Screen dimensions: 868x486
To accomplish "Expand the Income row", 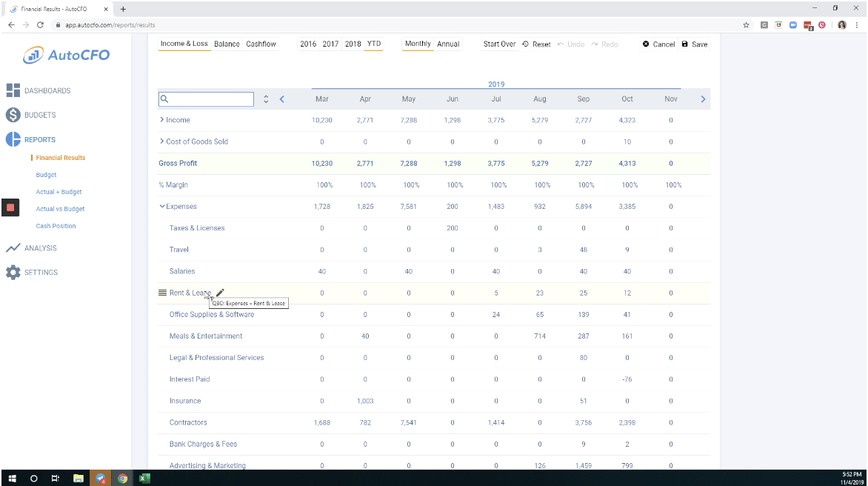I will (162, 119).
